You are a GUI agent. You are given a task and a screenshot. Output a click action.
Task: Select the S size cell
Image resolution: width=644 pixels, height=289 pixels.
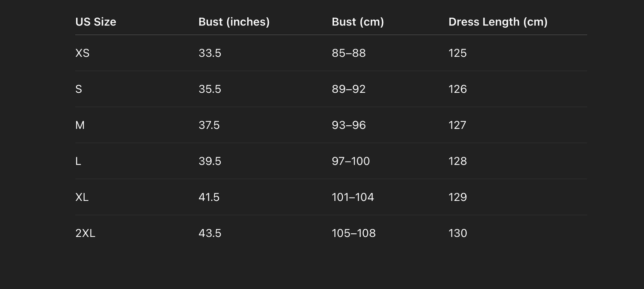(x=79, y=89)
